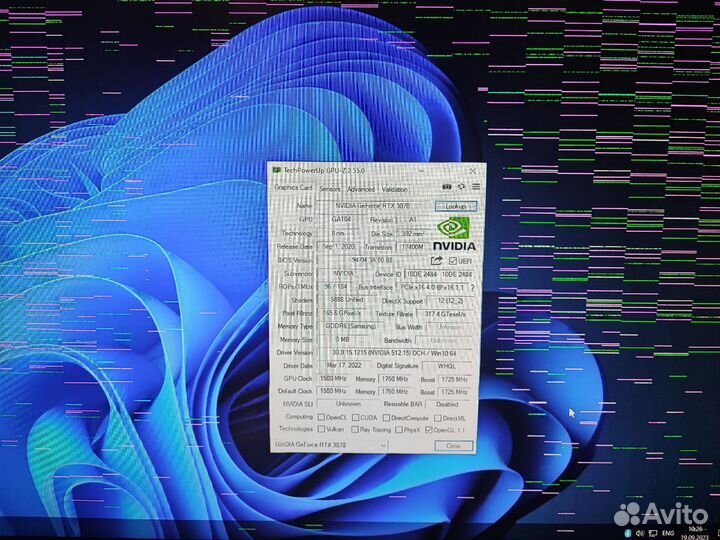Toggle the CUDA checkbox
The image size is (720, 540).
pyautogui.click(x=355, y=417)
